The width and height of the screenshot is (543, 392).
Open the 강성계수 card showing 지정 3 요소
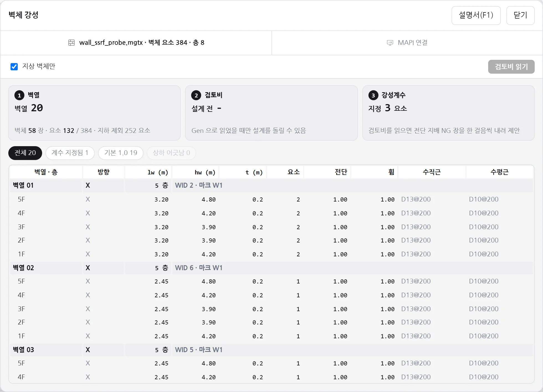coord(449,113)
